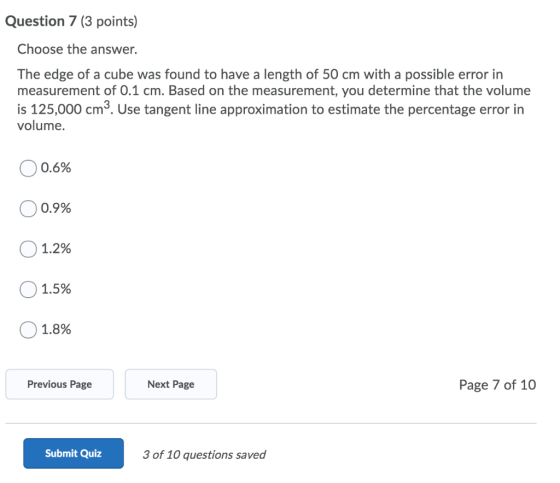Go back with the Previous Page button
The height and width of the screenshot is (483, 560).
[60, 384]
